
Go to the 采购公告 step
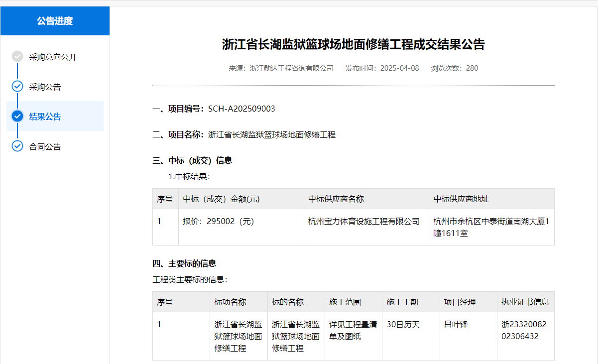coord(45,87)
